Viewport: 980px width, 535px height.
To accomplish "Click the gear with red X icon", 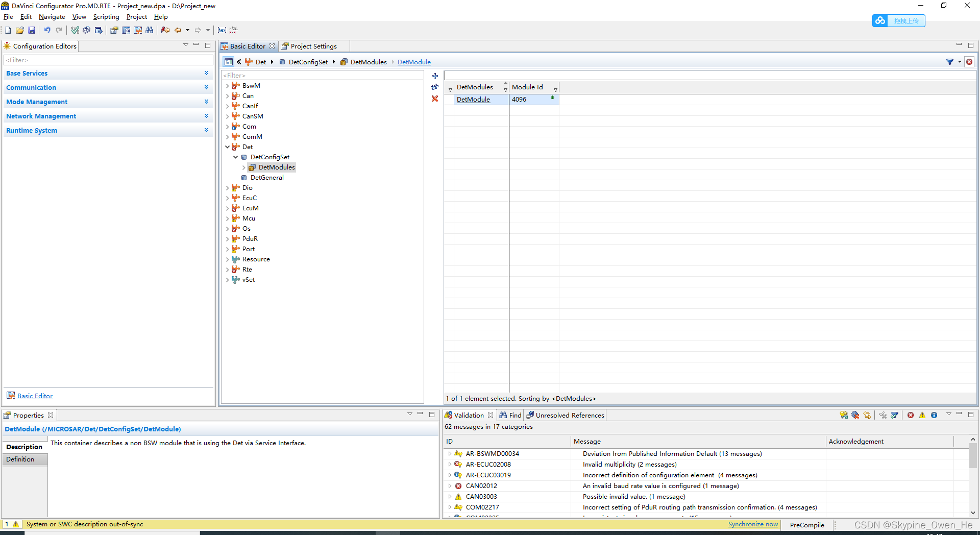I will (855, 415).
